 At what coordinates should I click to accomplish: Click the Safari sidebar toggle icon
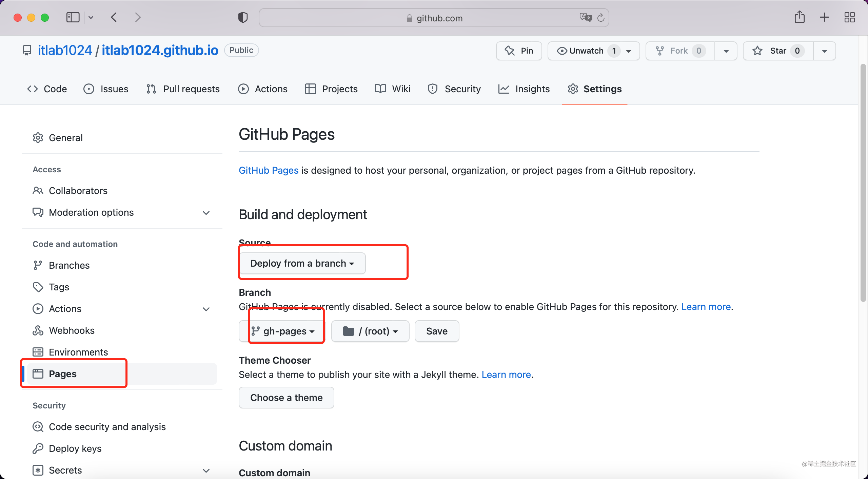(73, 17)
